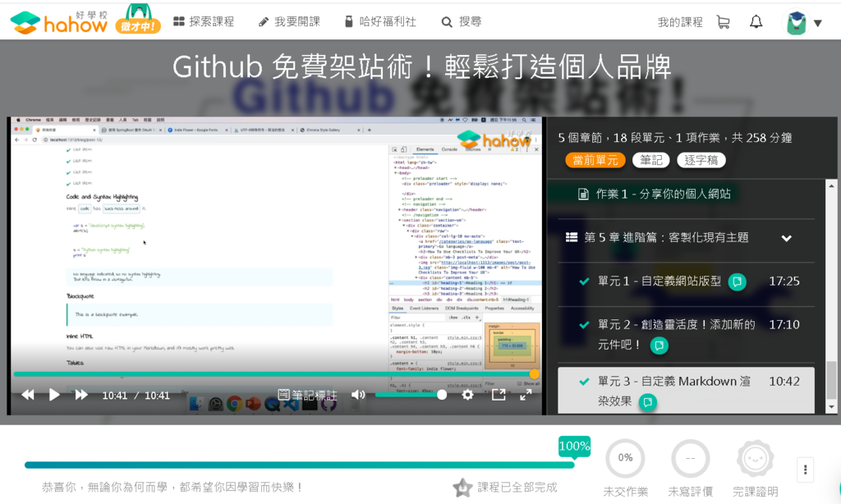Click the 未寫評價 rating circle

tap(690, 458)
